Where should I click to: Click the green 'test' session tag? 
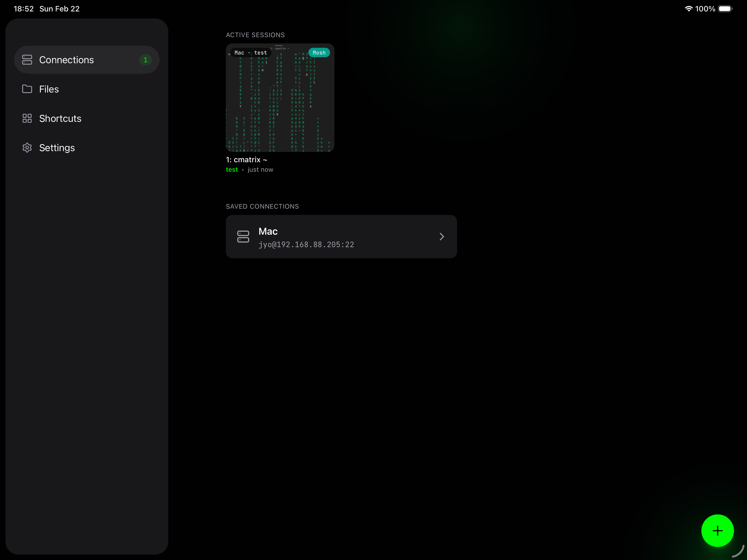(232, 170)
